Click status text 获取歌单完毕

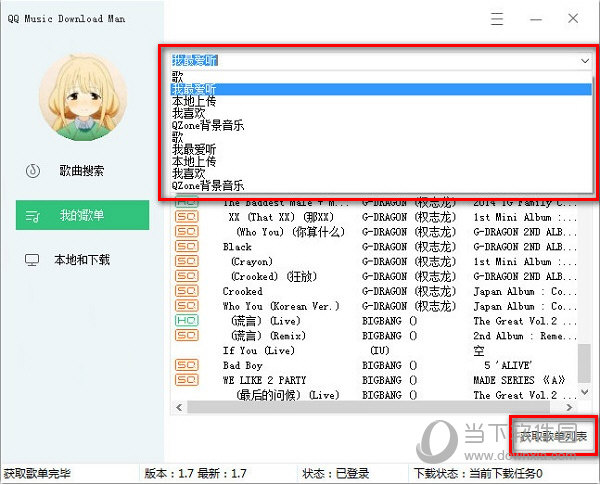coord(37,473)
